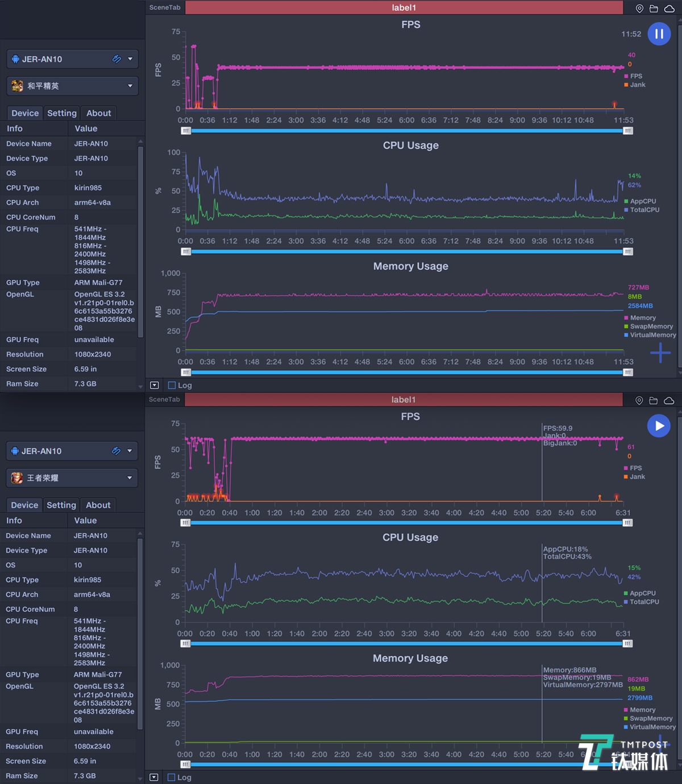682x784 pixels.
Task: Open the 和平精英 app dropdown
Action: [x=130, y=86]
